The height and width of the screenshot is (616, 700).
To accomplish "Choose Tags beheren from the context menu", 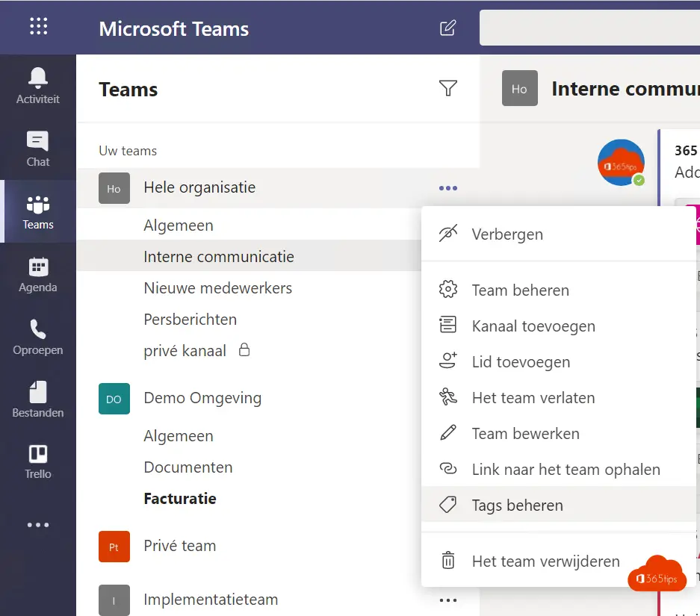I will pyautogui.click(x=517, y=505).
